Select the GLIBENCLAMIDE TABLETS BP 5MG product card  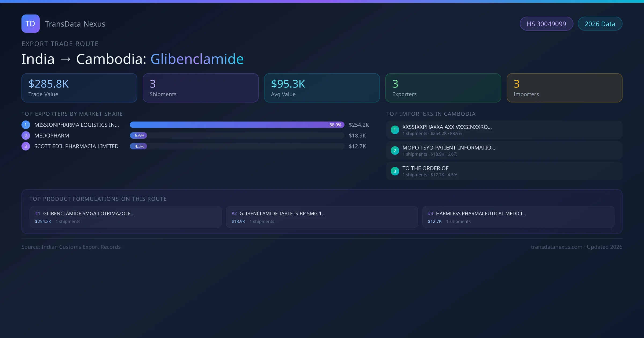pyautogui.click(x=322, y=217)
